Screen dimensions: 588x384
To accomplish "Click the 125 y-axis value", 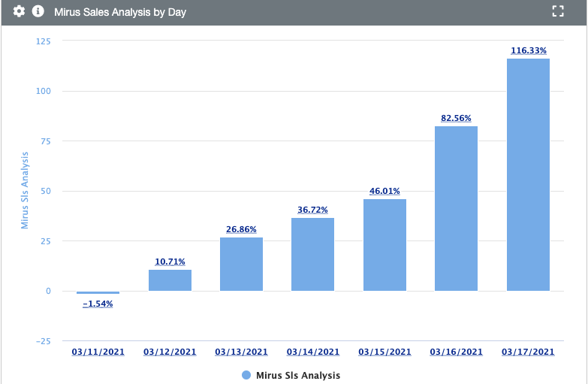I will click(x=43, y=41).
